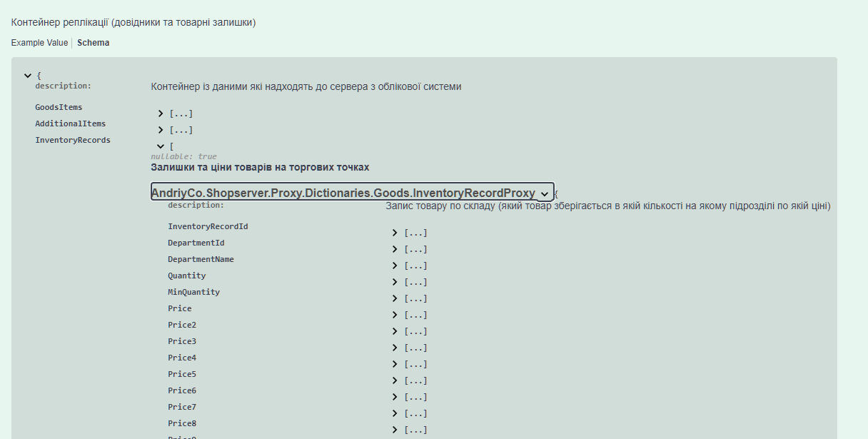Expand the Price6 property details

(395, 397)
